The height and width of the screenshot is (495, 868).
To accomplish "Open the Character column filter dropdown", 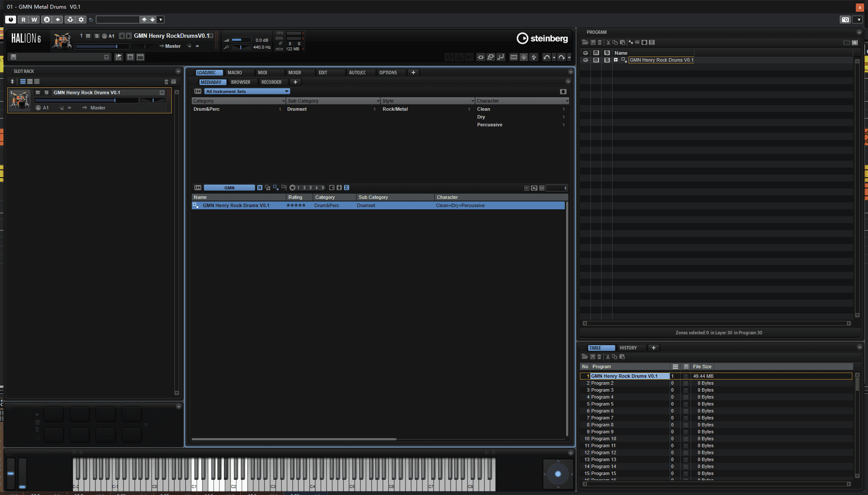I will pos(567,101).
